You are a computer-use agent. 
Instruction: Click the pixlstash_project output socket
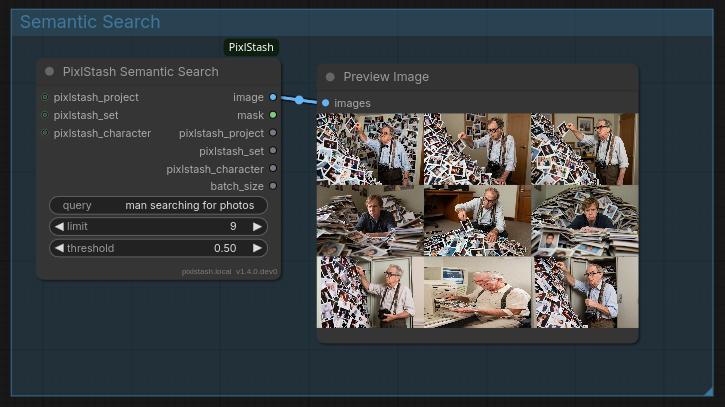[x=273, y=133]
